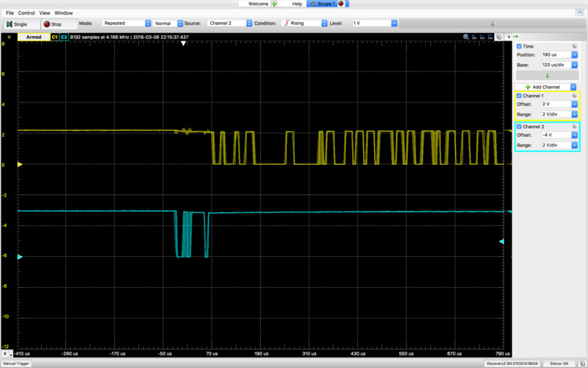This screenshot has height=368, width=588.
Task: Click the white trigger position marker atop plot
Action: click(x=183, y=43)
